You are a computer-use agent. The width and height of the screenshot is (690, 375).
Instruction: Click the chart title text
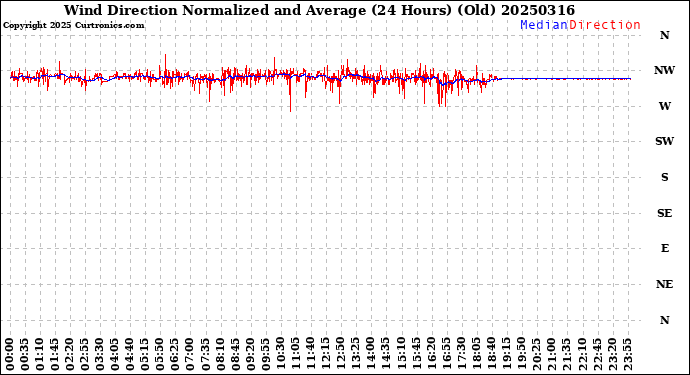click(x=319, y=10)
